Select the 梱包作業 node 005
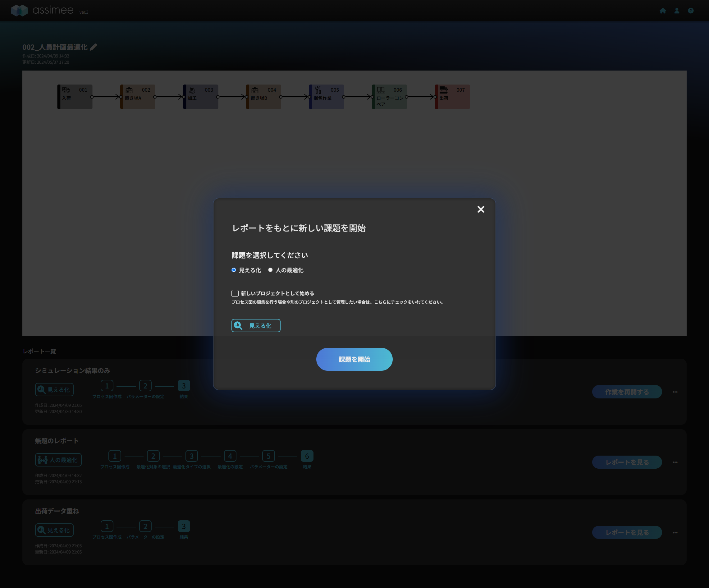The width and height of the screenshot is (709, 588). pyautogui.click(x=327, y=97)
